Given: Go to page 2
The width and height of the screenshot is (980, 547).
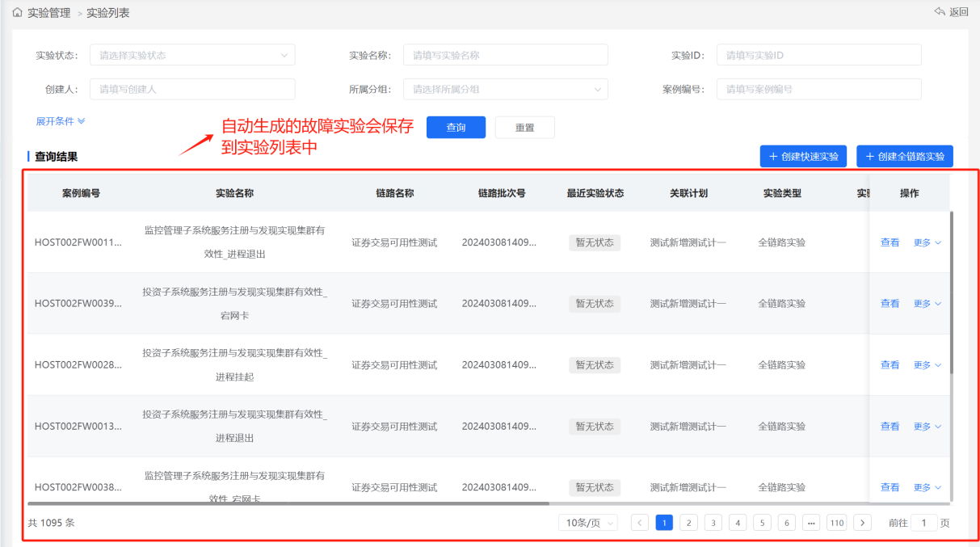Looking at the screenshot, I should pyautogui.click(x=688, y=523).
